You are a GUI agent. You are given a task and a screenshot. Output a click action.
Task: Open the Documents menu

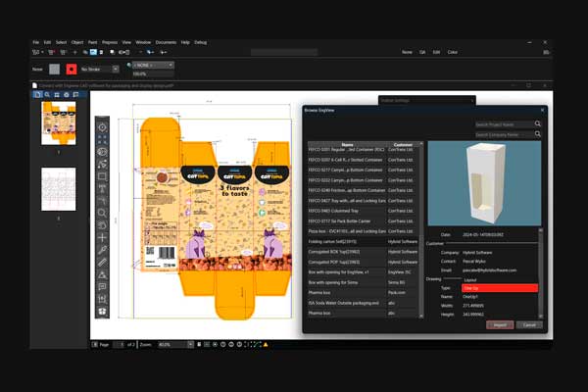pos(166,42)
